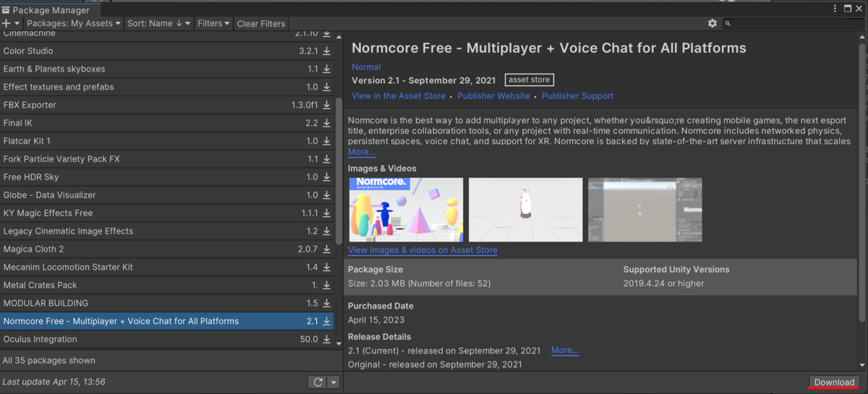Screen dimensions: 868x394
Task: Select the Final IK package
Action: click(x=167, y=124)
